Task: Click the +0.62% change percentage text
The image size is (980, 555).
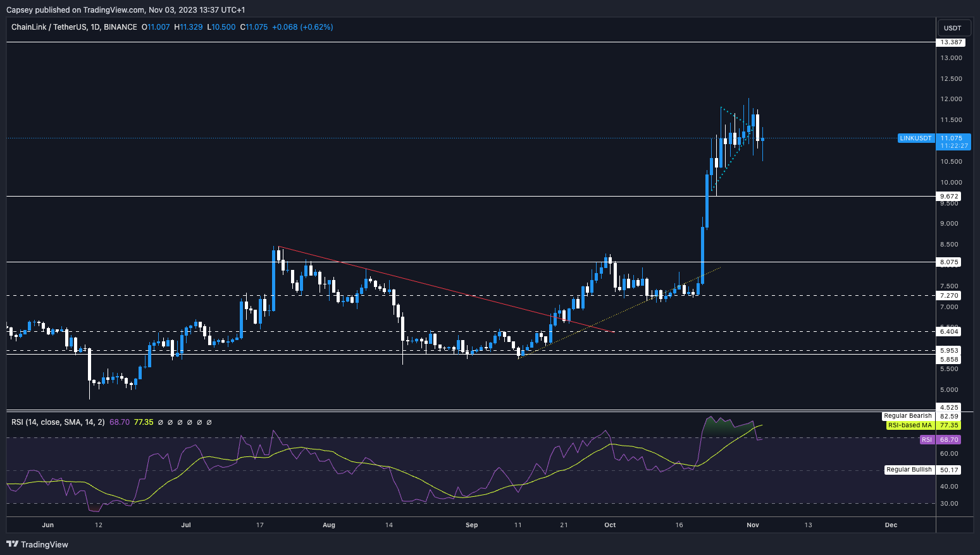Action: (318, 27)
